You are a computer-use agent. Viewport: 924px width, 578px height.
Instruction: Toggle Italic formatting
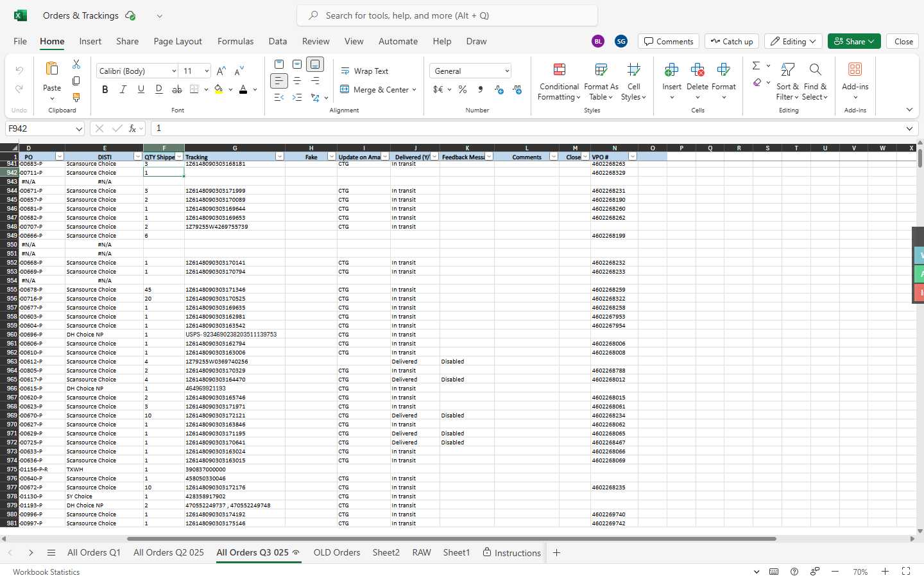point(123,89)
